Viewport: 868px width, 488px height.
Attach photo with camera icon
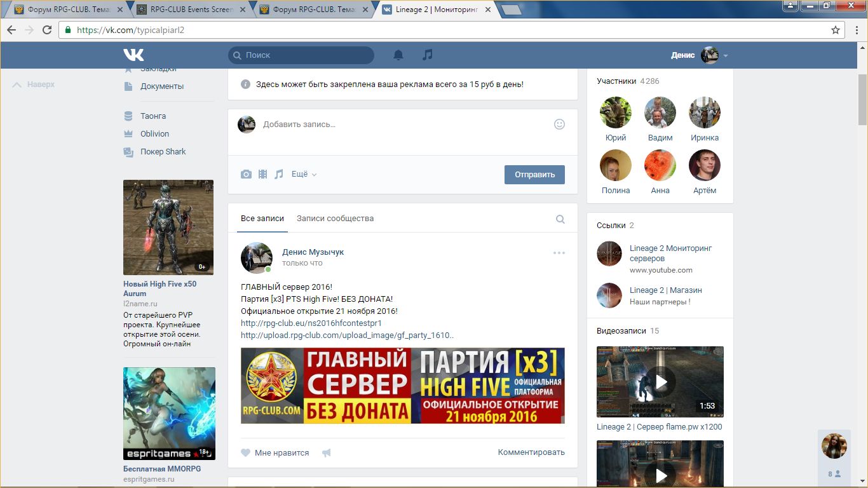(246, 174)
